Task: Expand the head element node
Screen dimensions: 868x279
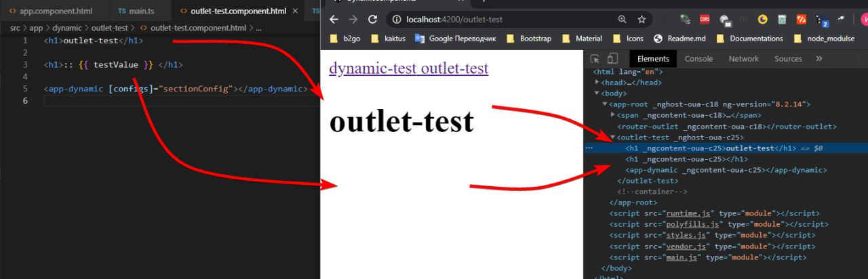Action: tap(597, 82)
